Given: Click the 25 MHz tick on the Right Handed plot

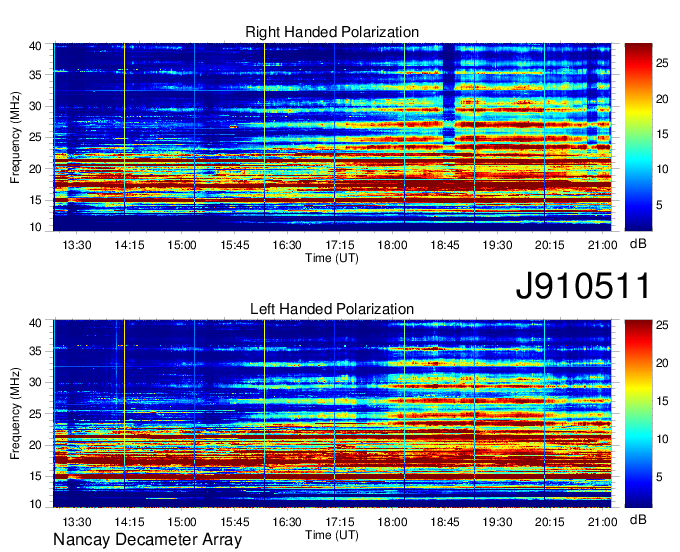Looking at the screenshot, I should click(x=35, y=137).
